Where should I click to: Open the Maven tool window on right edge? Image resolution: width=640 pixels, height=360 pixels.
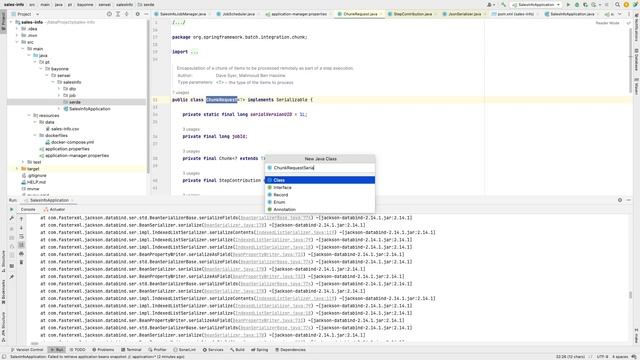[x=636, y=87]
